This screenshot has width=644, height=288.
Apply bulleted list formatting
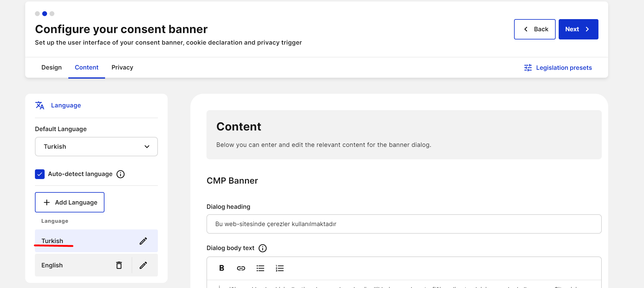[260, 268]
